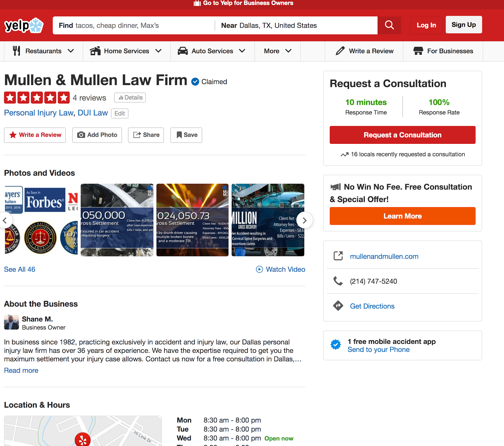Image resolution: width=504 pixels, height=446 pixels.
Task: Open the drunk driver settlement photo
Action: click(x=192, y=220)
